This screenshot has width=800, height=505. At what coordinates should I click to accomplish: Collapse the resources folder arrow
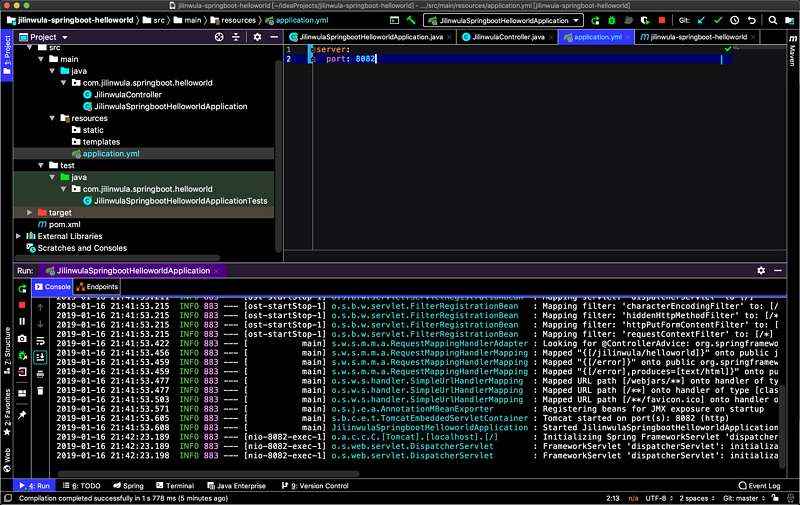pos(52,118)
